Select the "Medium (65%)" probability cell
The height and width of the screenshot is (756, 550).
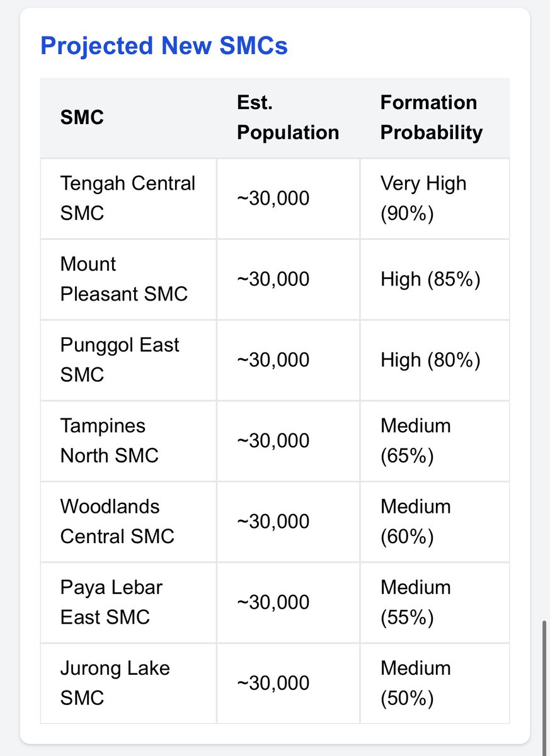click(416, 440)
